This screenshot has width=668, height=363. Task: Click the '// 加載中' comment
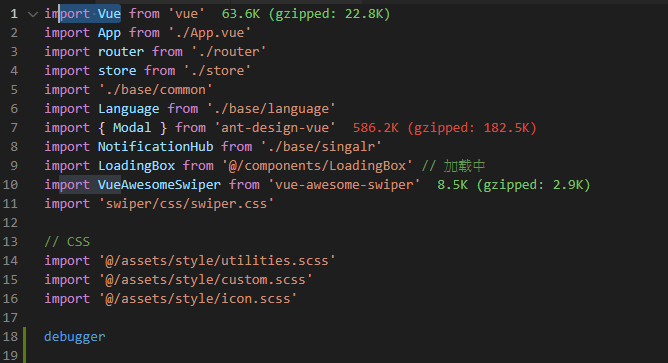453,166
